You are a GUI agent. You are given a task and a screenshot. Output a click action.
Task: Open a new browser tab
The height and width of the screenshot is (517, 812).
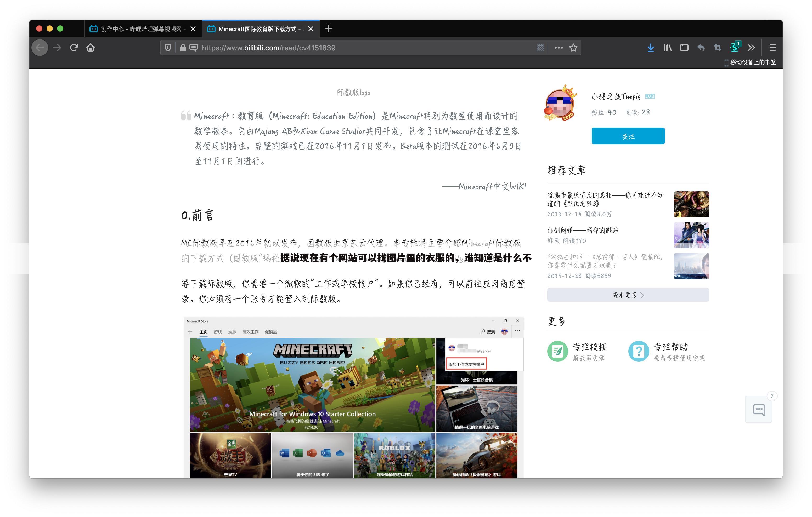(329, 29)
